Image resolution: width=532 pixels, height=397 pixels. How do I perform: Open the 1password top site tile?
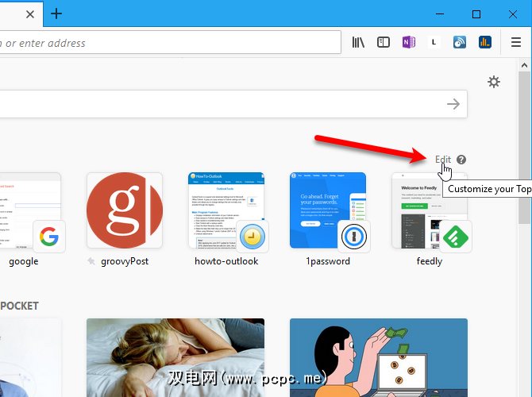[328, 210]
